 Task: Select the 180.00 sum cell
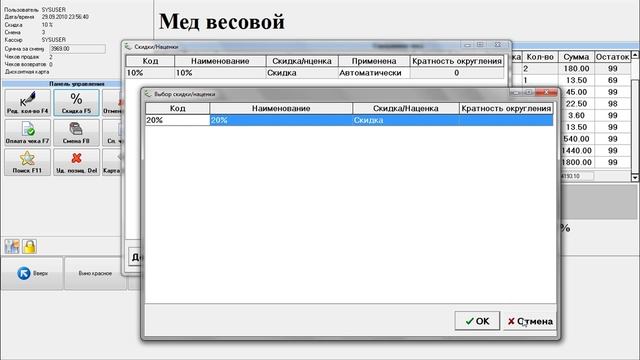[576, 69]
